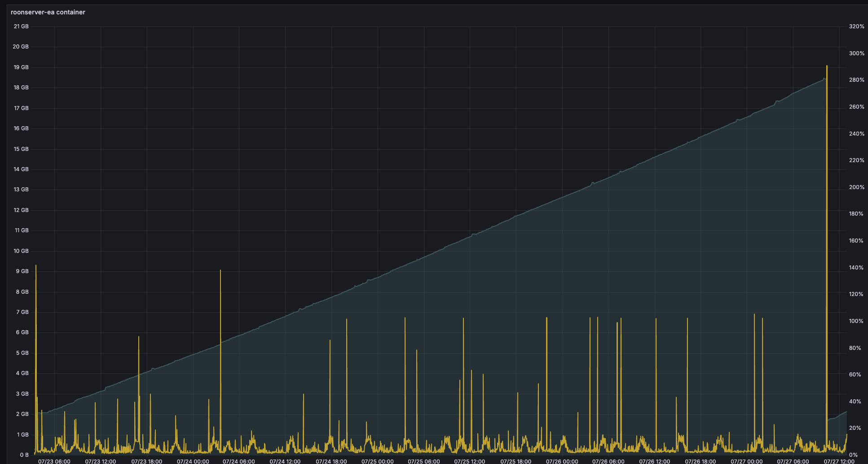
Task: Click the 07/26 18:00 time axis label
Action: (700, 461)
